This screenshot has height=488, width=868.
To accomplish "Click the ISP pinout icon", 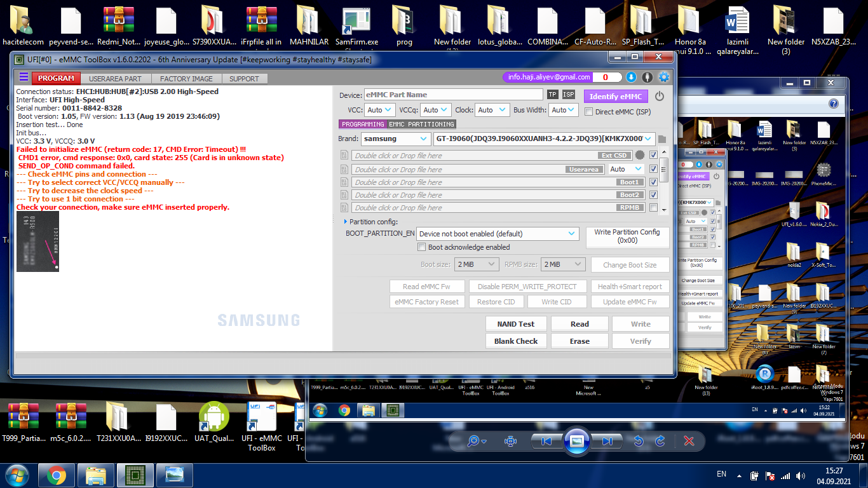I will point(569,95).
